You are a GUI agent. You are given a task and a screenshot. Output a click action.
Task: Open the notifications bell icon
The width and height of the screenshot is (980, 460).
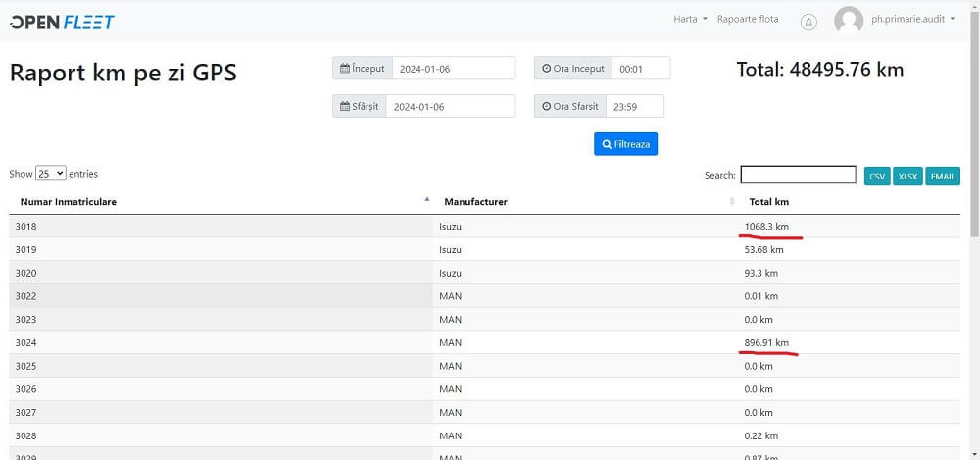(808, 21)
